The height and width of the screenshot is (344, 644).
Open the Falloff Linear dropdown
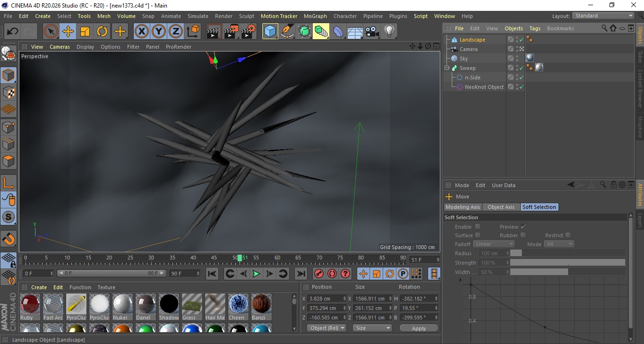tap(494, 244)
